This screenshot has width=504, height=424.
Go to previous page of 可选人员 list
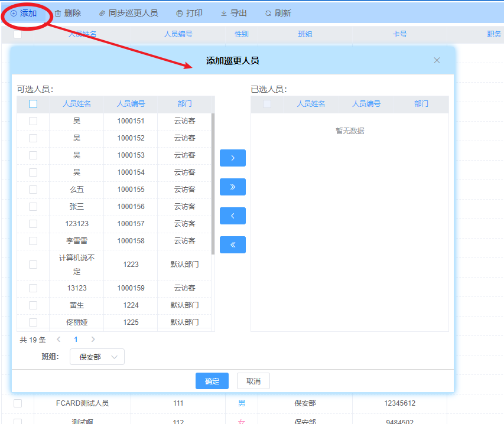tap(58, 340)
